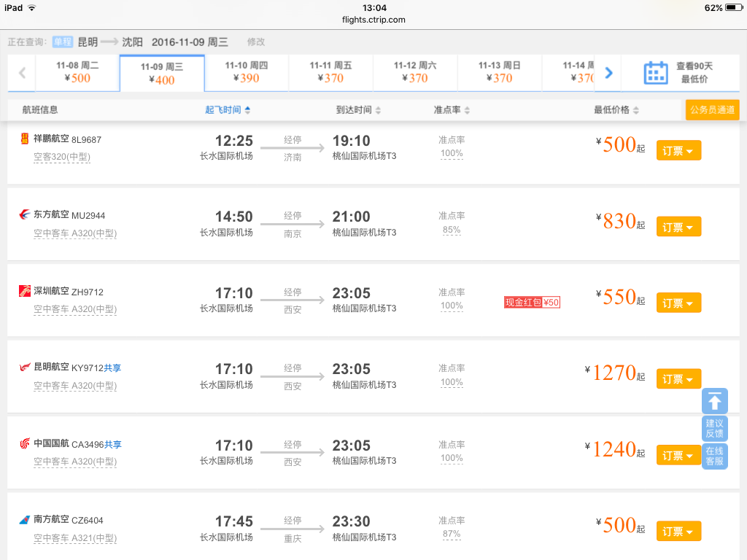Sort by 最低价格 lowest price
The height and width of the screenshot is (560, 747).
tap(616, 110)
